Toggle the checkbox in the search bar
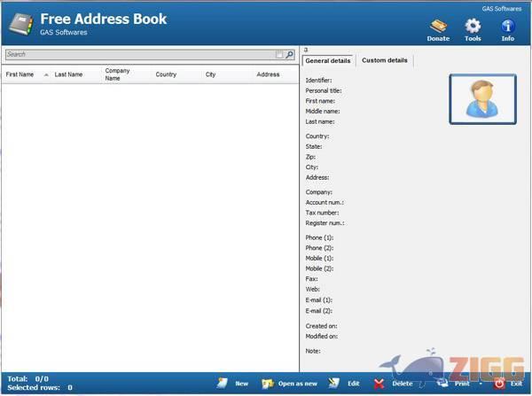 [x=279, y=55]
